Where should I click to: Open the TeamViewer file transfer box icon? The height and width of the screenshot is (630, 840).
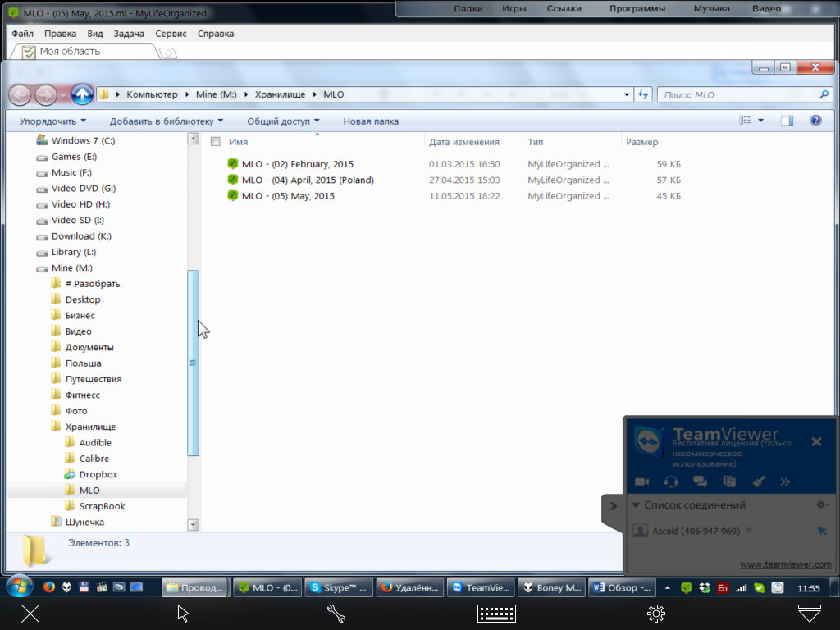[729, 482]
